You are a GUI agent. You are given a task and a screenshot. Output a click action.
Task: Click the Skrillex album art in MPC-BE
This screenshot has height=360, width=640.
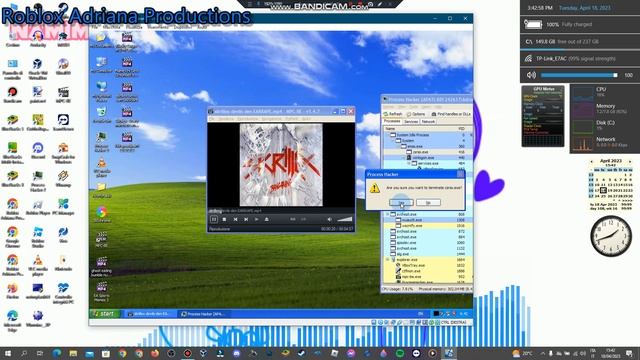click(x=281, y=165)
